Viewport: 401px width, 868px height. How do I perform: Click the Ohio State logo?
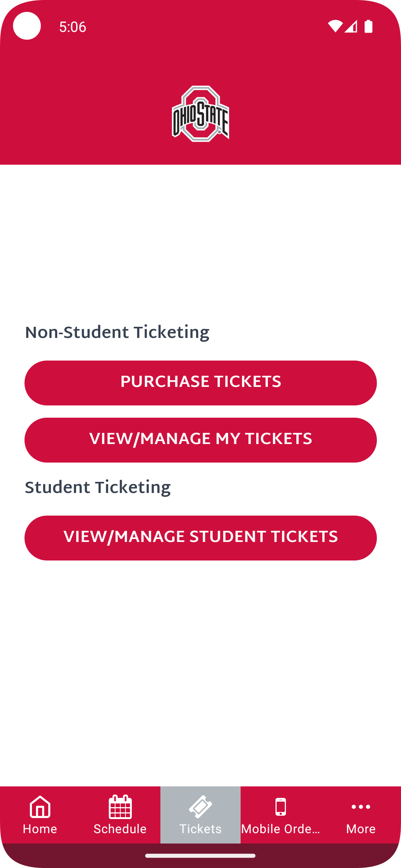[200, 114]
